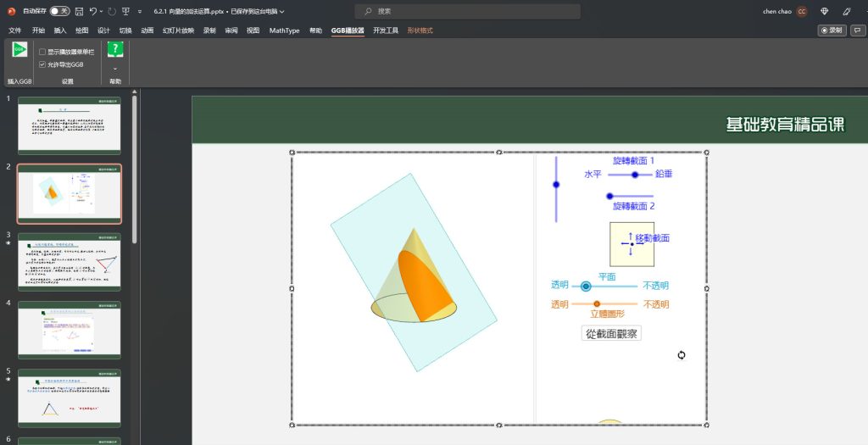Screen dimensions: 868x445
Task: Click the right-middle resize handle of GGB object
Action: pos(707,288)
